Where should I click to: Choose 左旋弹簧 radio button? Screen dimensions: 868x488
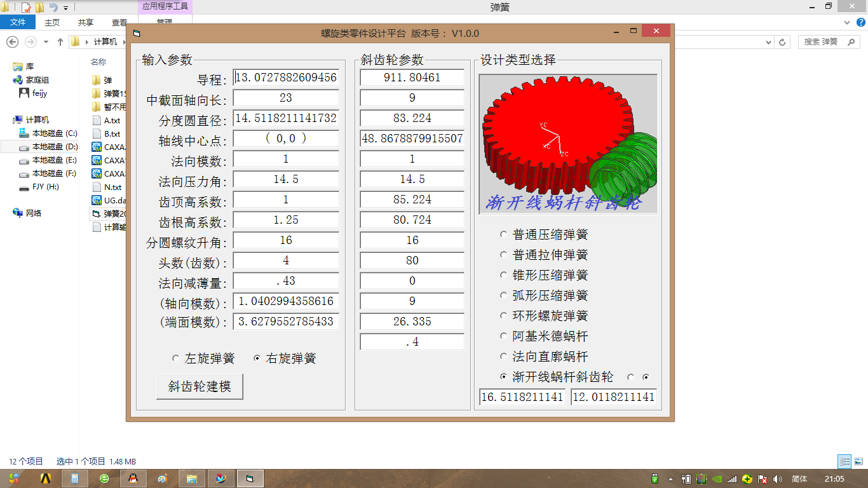point(203,358)
